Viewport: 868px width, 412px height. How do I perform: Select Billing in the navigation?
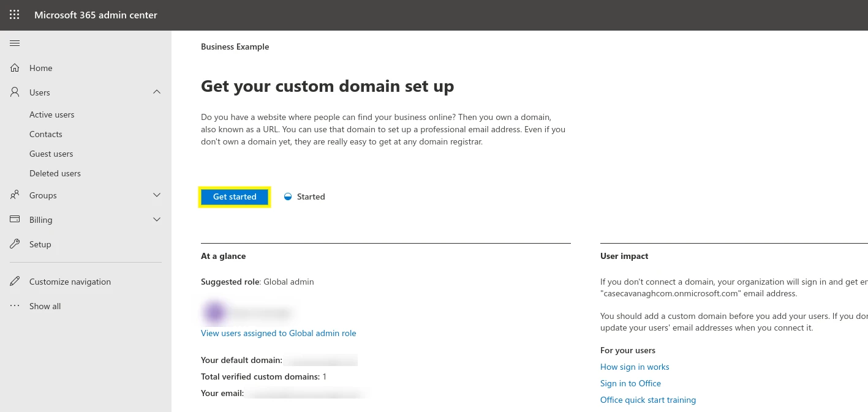[41, 220]
